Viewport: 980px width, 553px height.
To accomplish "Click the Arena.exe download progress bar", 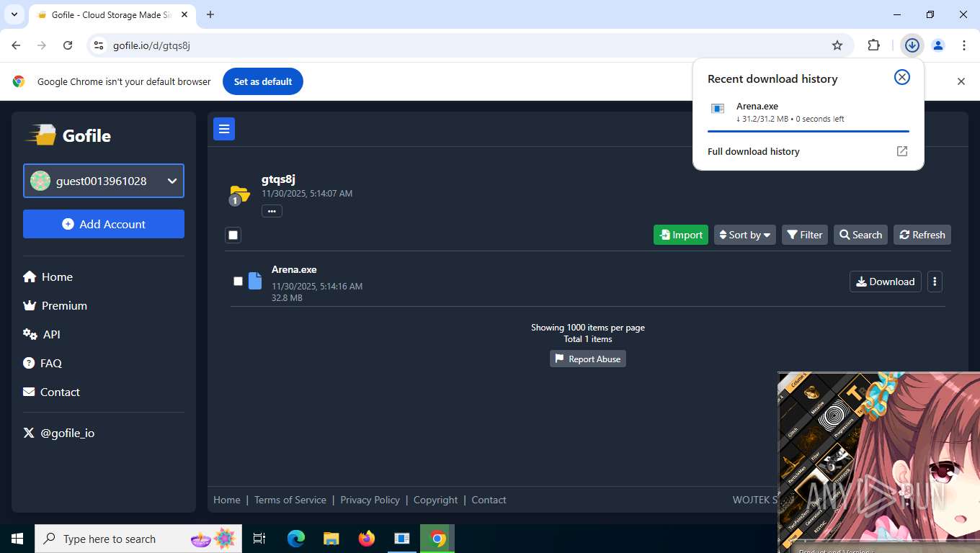I will (808, 131).
